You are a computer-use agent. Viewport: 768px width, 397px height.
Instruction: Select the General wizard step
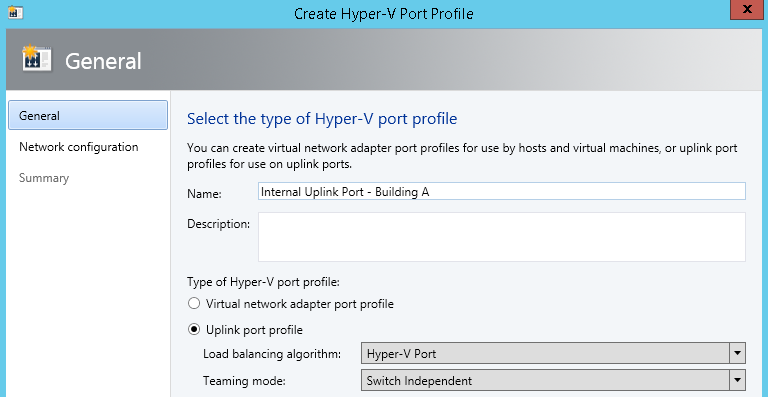(88, 115)
